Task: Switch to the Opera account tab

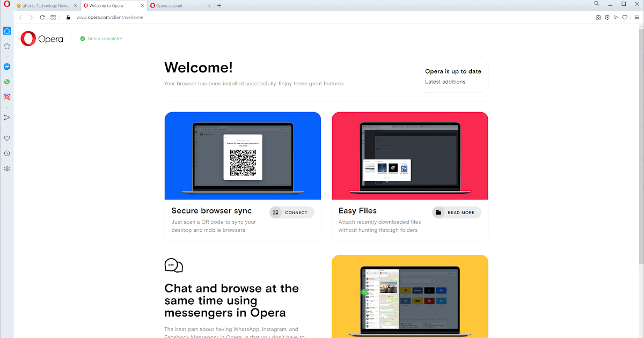Action: point(180,5)
